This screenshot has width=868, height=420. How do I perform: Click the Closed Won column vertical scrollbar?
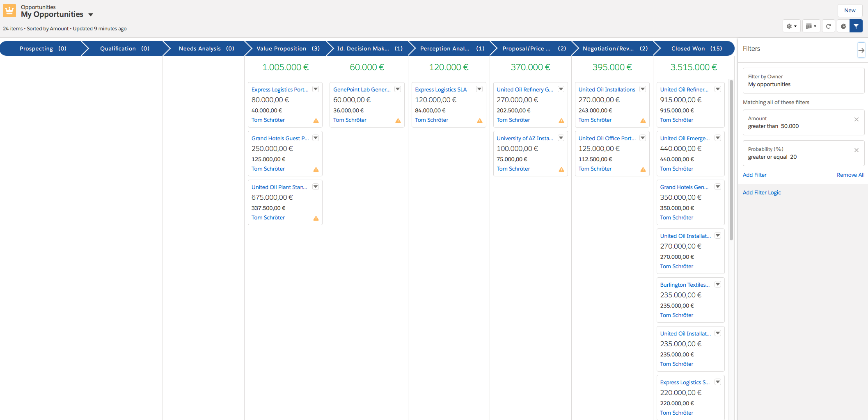pos(731,160)
